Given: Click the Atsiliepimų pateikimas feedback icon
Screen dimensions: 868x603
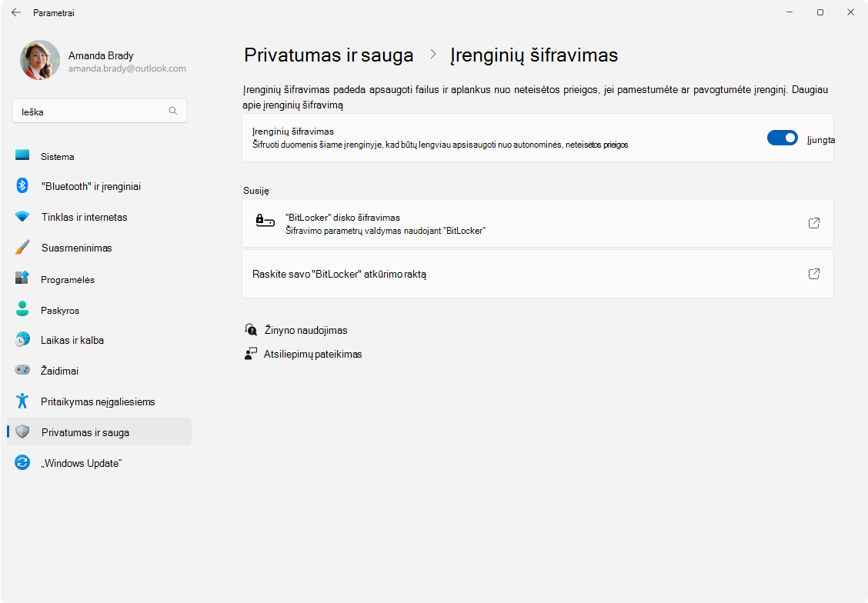Looking at the screenshot, I should [251, 354].
